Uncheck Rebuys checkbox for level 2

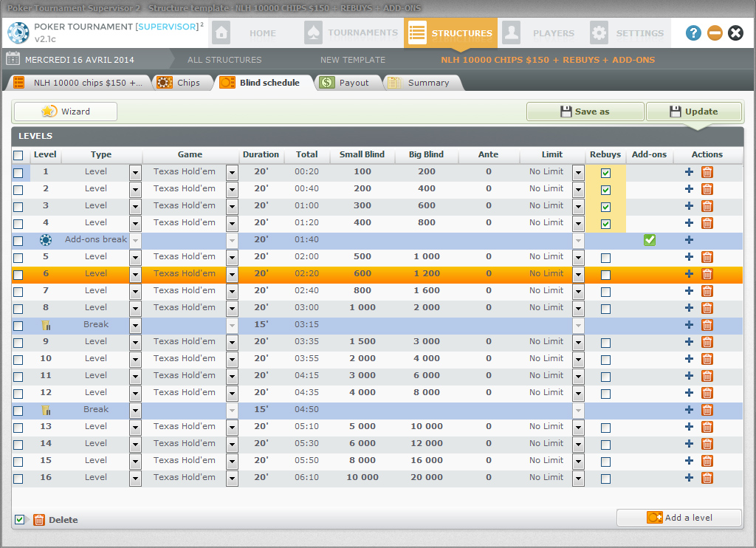pos(605,190)
